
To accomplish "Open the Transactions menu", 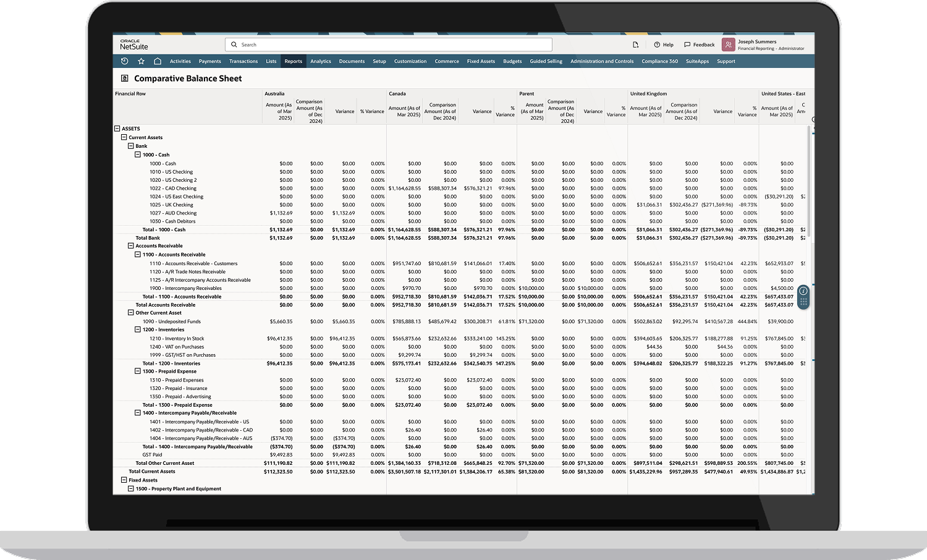I will coord(243,61).
